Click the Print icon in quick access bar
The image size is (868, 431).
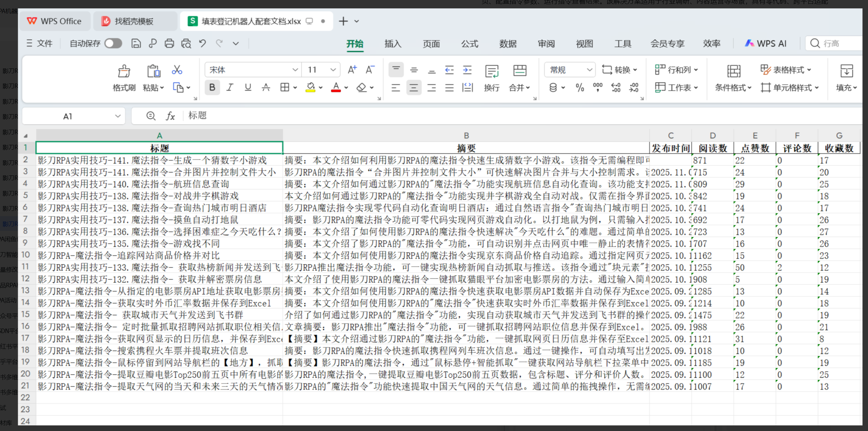click(169, 43)
